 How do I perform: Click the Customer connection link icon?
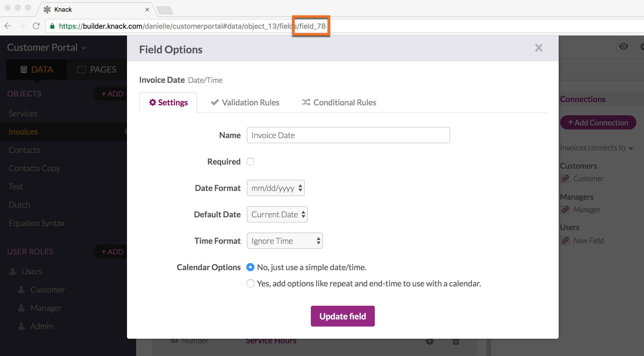[x=565, y=179]
